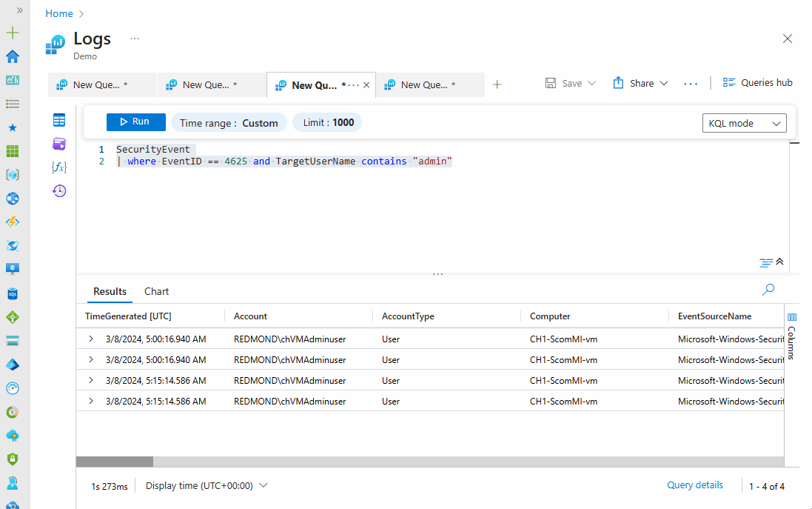Open the Dashboard chart icon in the sidebar
The image size is (812, 509).
[13, 80]
